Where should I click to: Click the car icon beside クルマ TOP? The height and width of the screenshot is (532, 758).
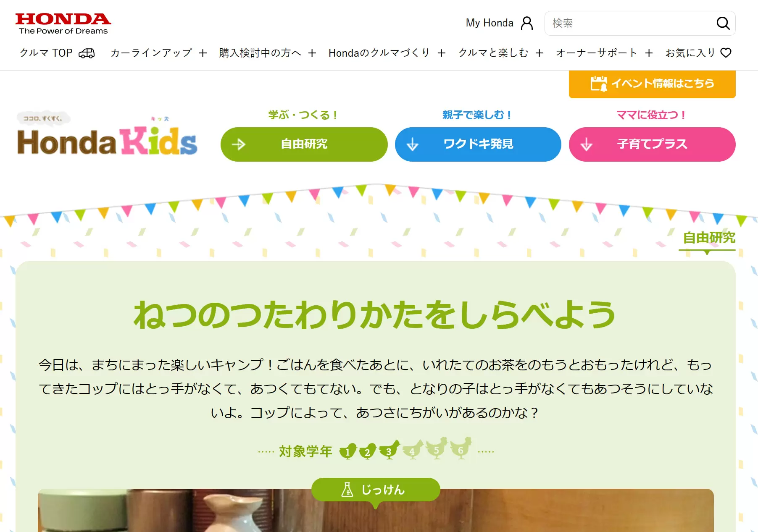[x=87, y=53]
